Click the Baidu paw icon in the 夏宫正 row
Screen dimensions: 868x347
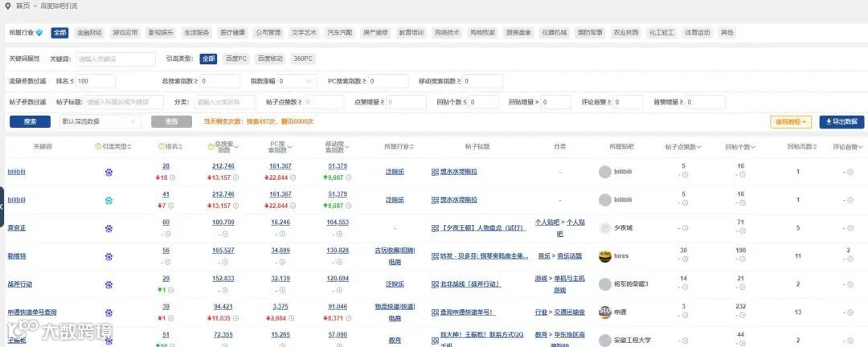[108, 228]
